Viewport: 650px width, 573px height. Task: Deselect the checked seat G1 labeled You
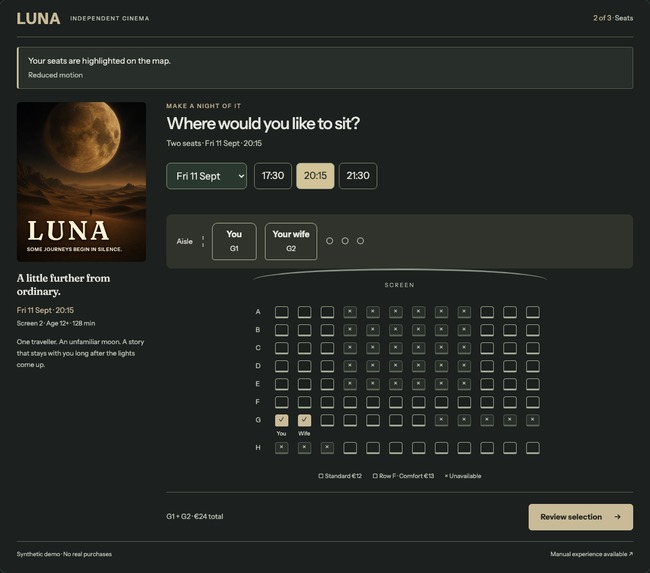pos(281,420)
